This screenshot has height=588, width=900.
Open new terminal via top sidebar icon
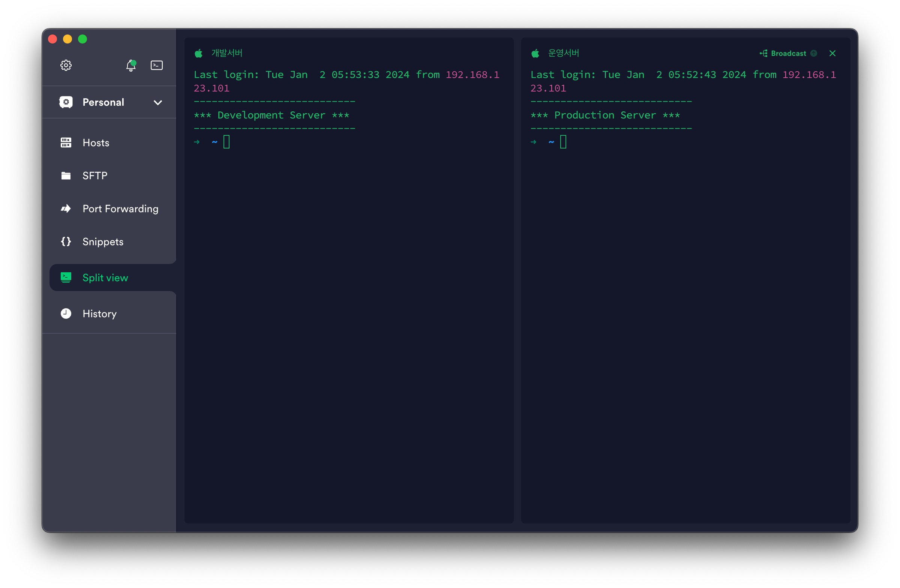pos(156,65)
